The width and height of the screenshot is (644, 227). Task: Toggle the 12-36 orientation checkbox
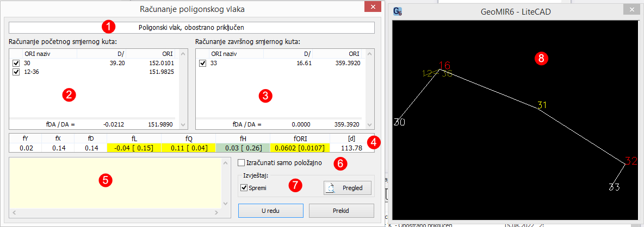pos(16,72)
